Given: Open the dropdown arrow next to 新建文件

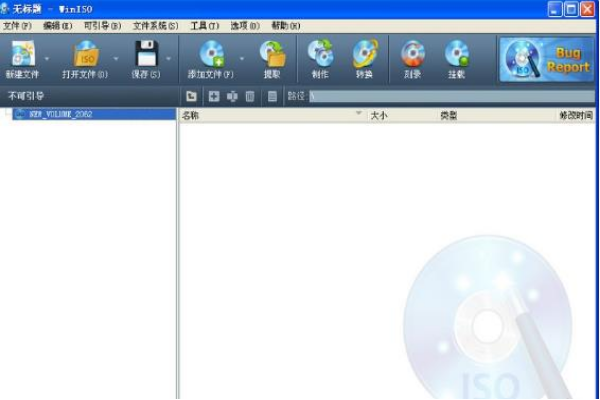Looking at the screenshot, I should pyautogui.click(x=47, y=59).
